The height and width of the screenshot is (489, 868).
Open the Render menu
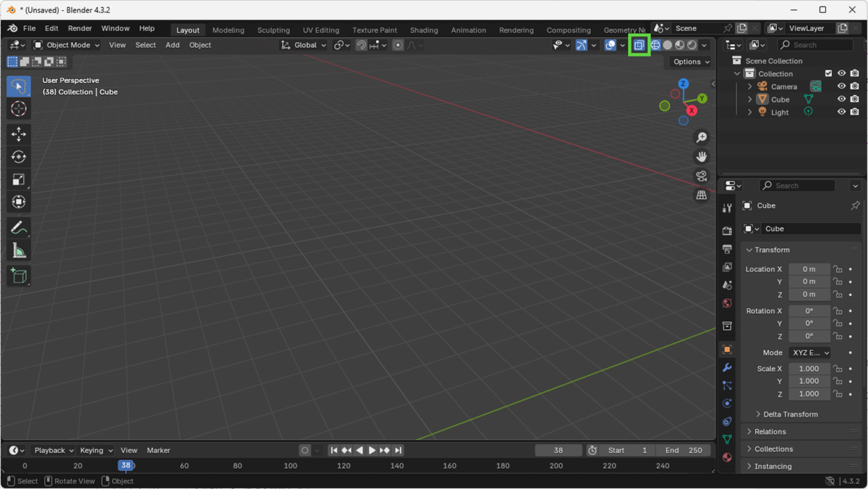click(80, 28)
